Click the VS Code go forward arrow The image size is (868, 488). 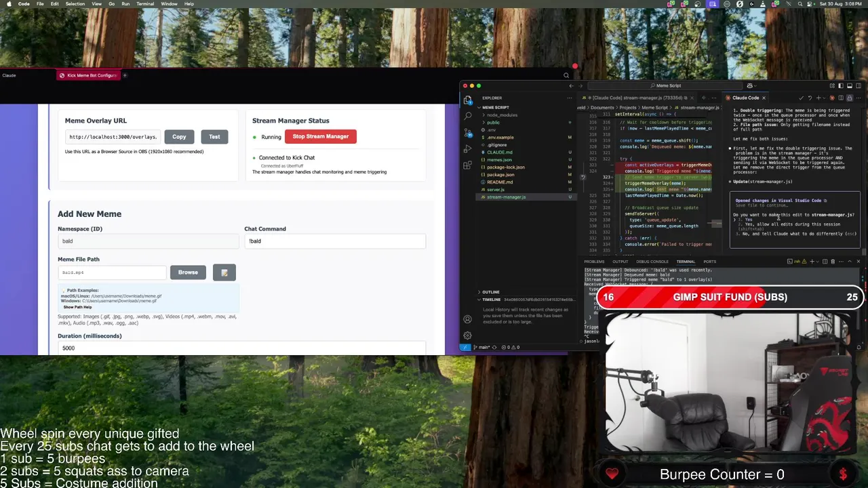coord(580,86)
